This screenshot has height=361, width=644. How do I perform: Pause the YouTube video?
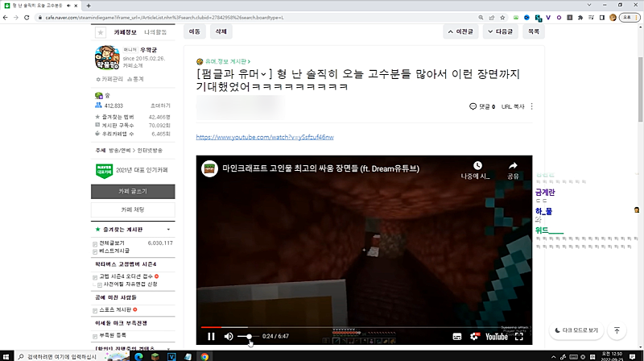(211, 336)
